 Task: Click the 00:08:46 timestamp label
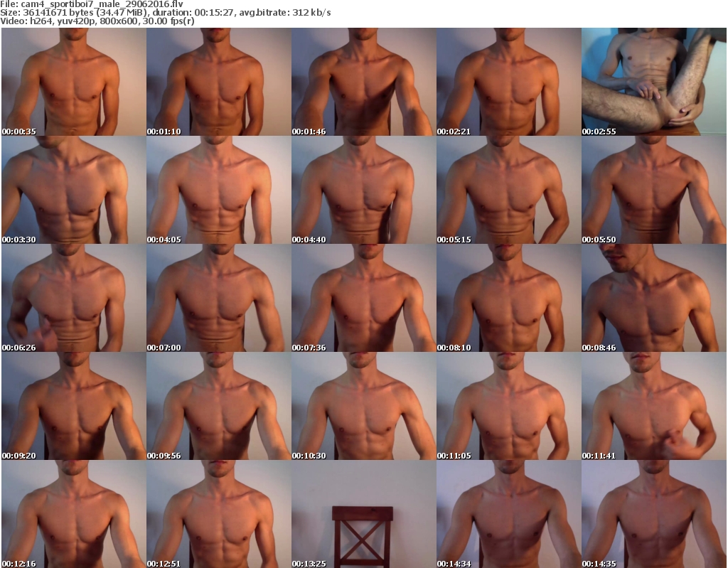tap(599, 348)
